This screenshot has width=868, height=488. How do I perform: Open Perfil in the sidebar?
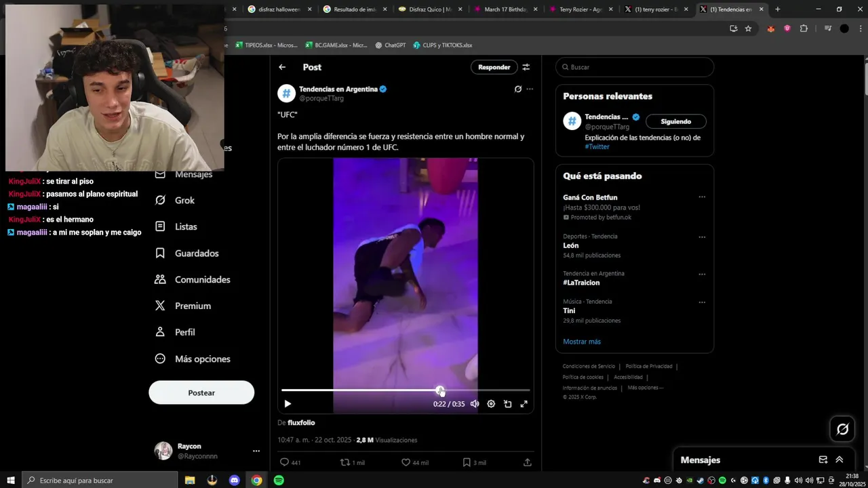tap(175, 332)
